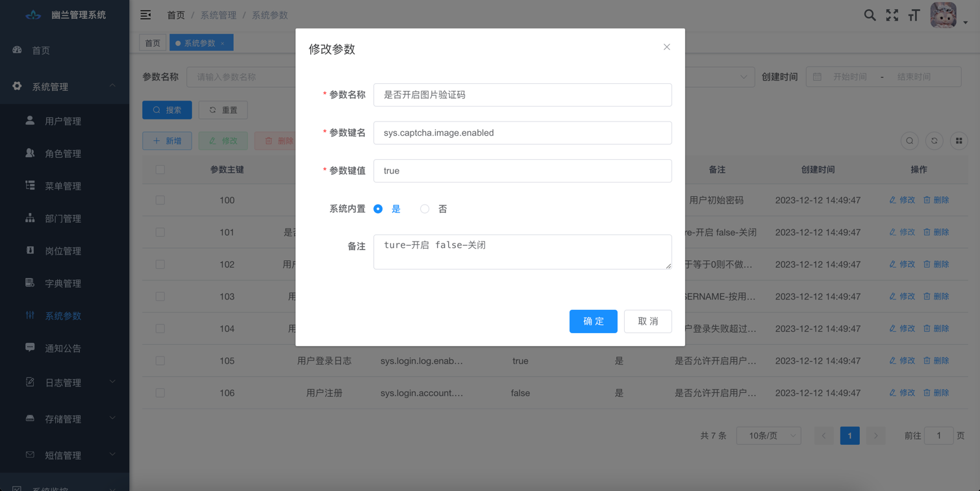Click the table refresh round icon

point(935,141)
